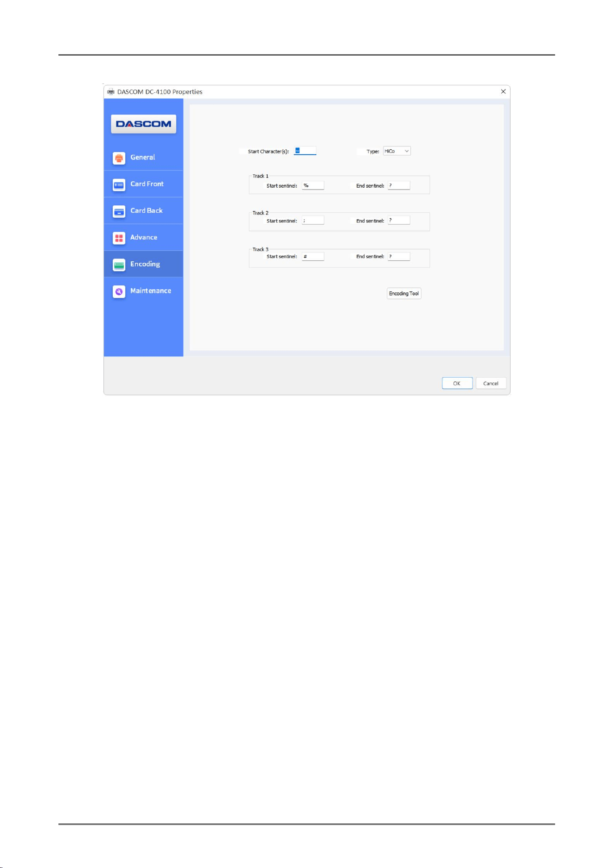The width and height of the screenshot is (614, 868).
Task: Click the Card Front card icon
Action: pyautogui.click(x=119, y=185)
